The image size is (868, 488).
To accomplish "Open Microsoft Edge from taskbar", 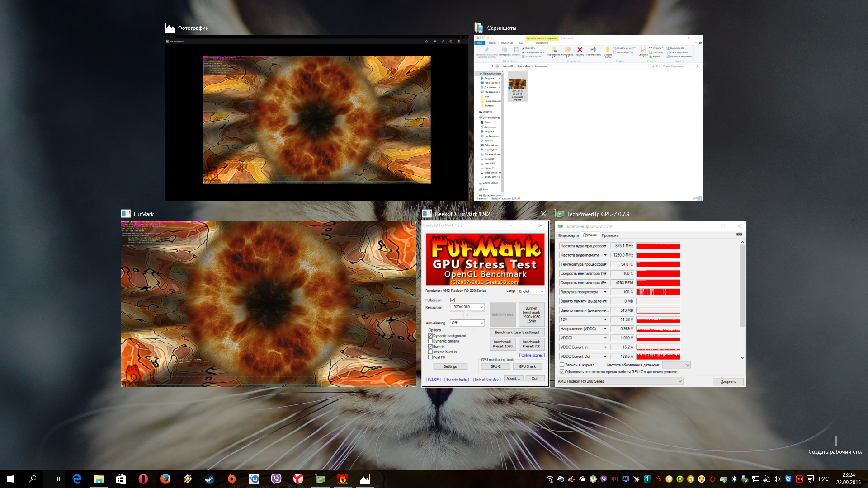I will tap(77, 479).
